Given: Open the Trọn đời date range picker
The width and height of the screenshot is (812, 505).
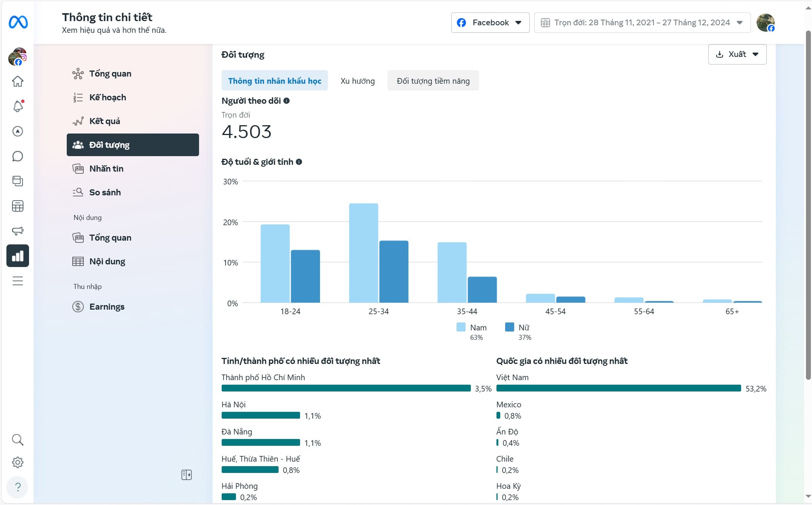Looking at the screenshot, I should click(642, 23).
